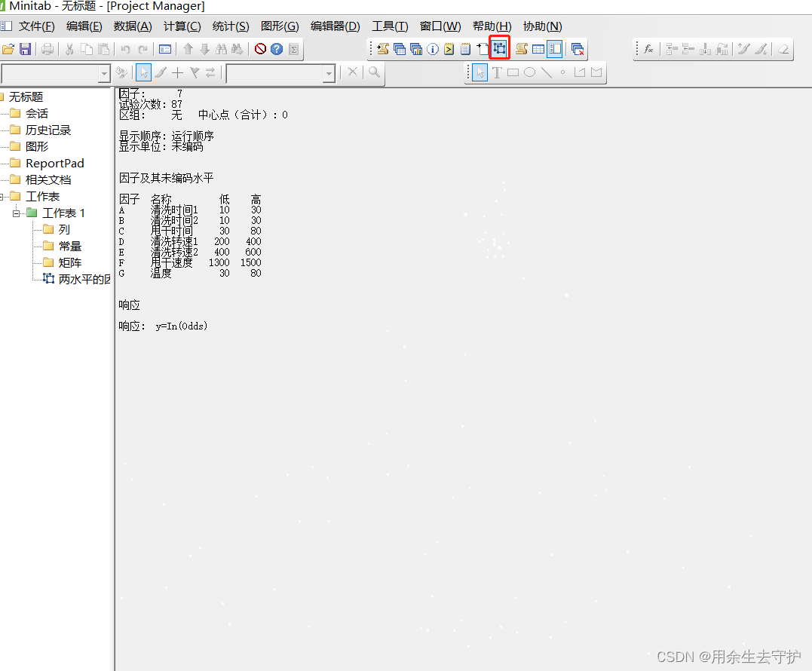Viewport: 812px width, 671px height.
Task: Open the 帮助(H) menu
Action: (x=492, y=26)
